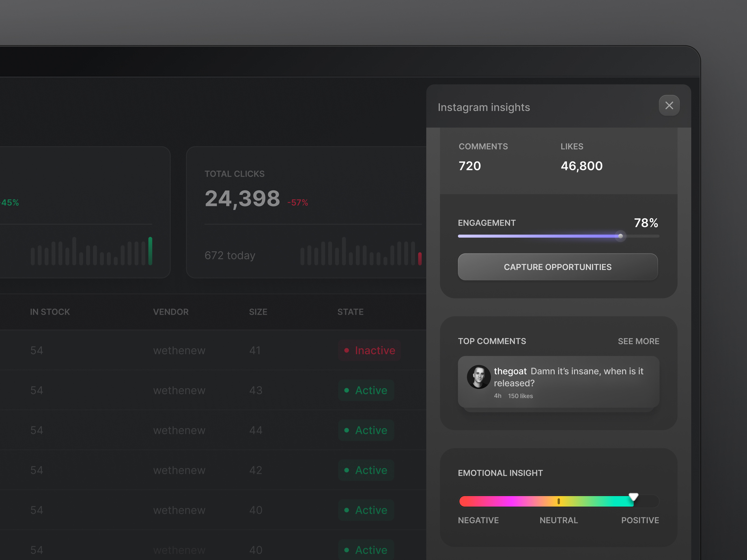The height and width of the screenshot is (560, 747).
Task: Sort the table by the STATE column header
Action: [351, 311]
